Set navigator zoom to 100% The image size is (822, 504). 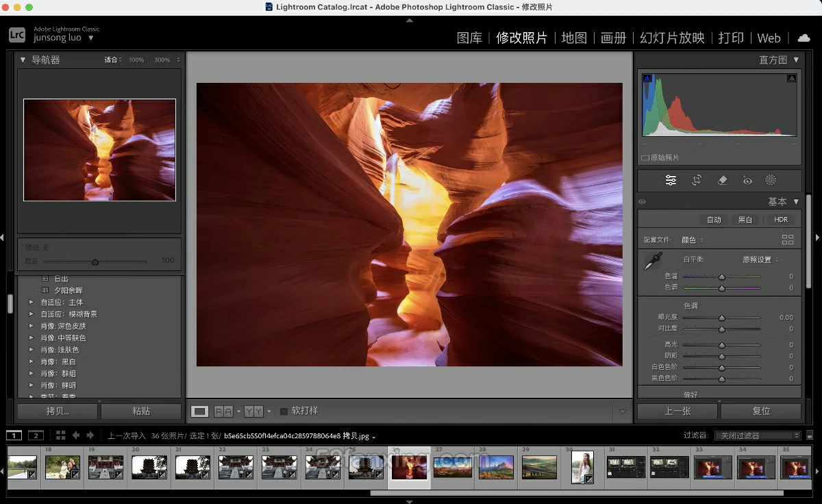[136, 60]
